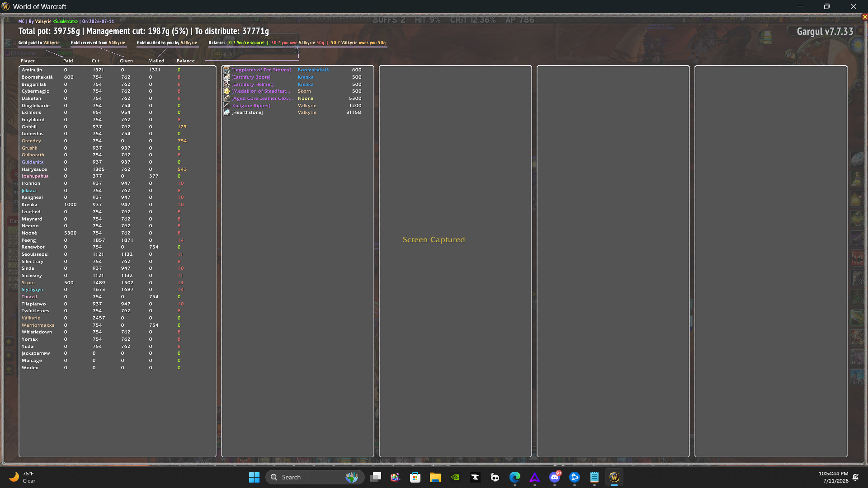Click the 'Balance' column header

(186, 61)
